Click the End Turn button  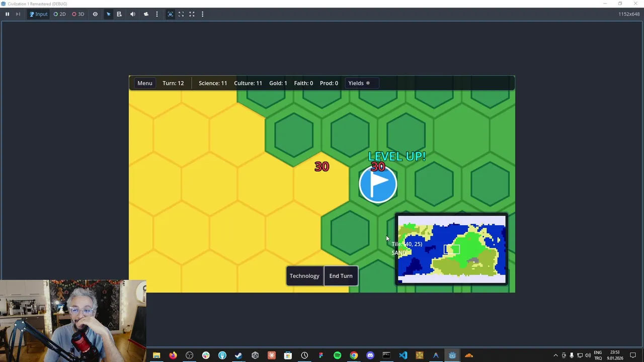pyautogui.click(x=341, y=276)
